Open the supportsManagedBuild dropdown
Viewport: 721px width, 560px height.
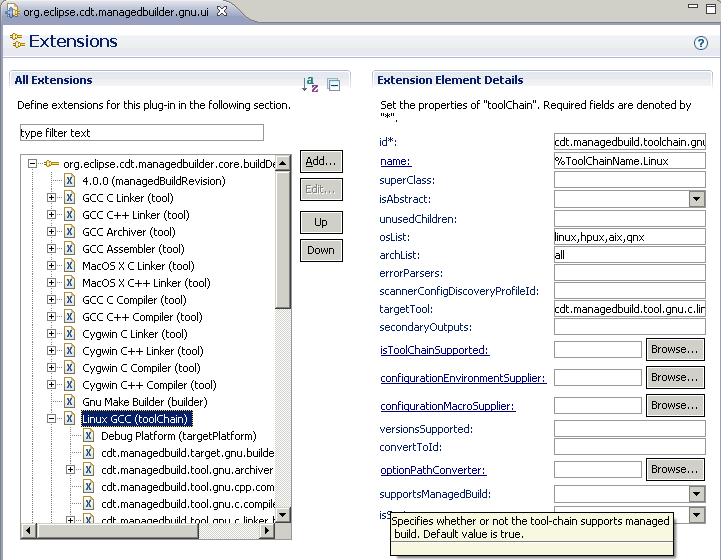[697, 494]
